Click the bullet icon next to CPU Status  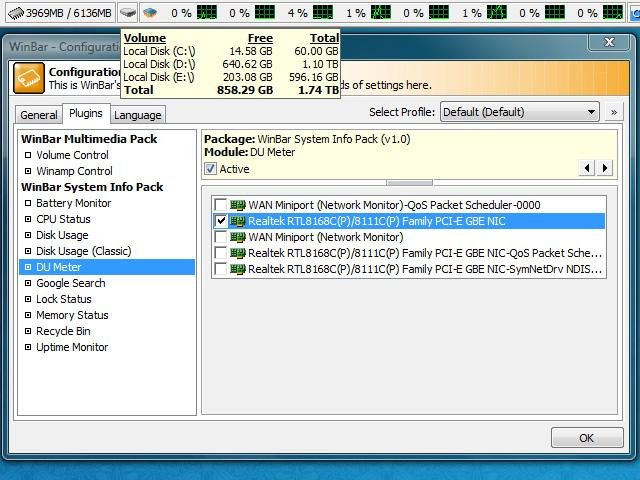tap(28, 219)
